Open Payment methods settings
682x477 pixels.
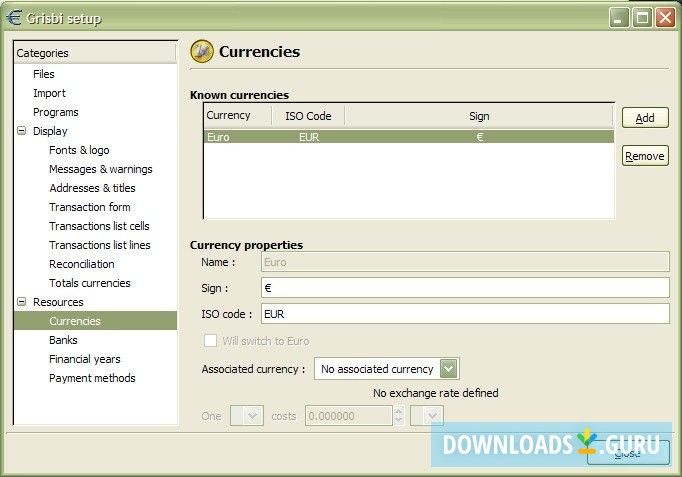click(x=92, y=378)
